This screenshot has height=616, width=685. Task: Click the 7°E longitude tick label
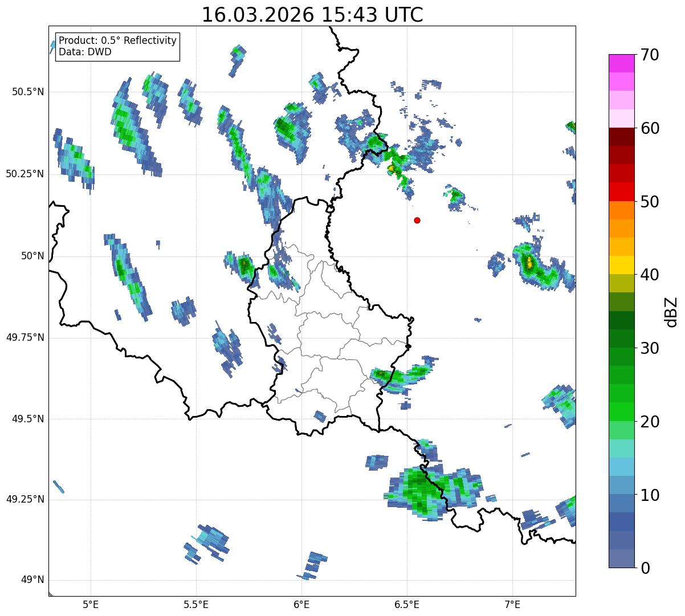coord(512,604)
